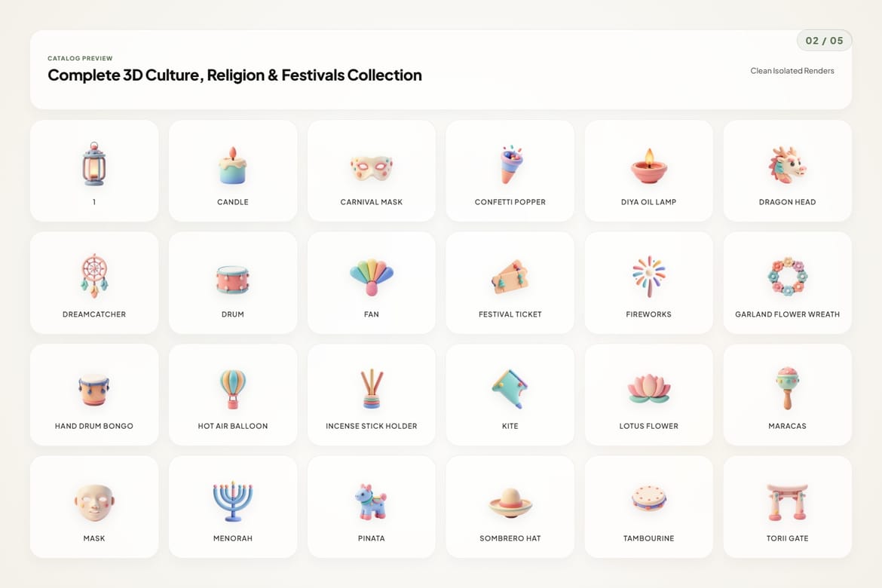Image resolution: width=882 pixels, height=588 pixels.
Task: Click the INCENSE STICK HOLDER caption
Action: (371, 426)
